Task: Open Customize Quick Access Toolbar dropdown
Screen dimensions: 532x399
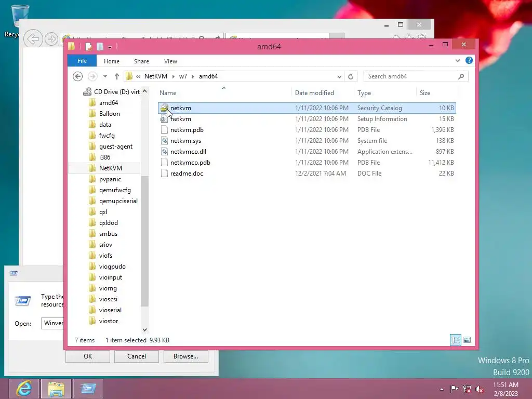Action: 110,47
